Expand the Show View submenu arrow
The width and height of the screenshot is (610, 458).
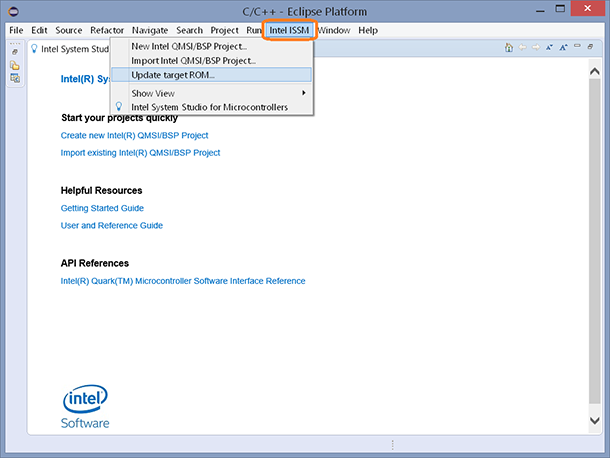(x=304, y=93)
